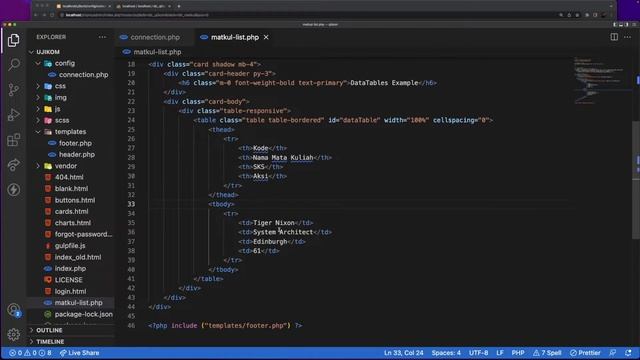Change end of line sequence LF
640x360 pixels.
pos(500,353)
